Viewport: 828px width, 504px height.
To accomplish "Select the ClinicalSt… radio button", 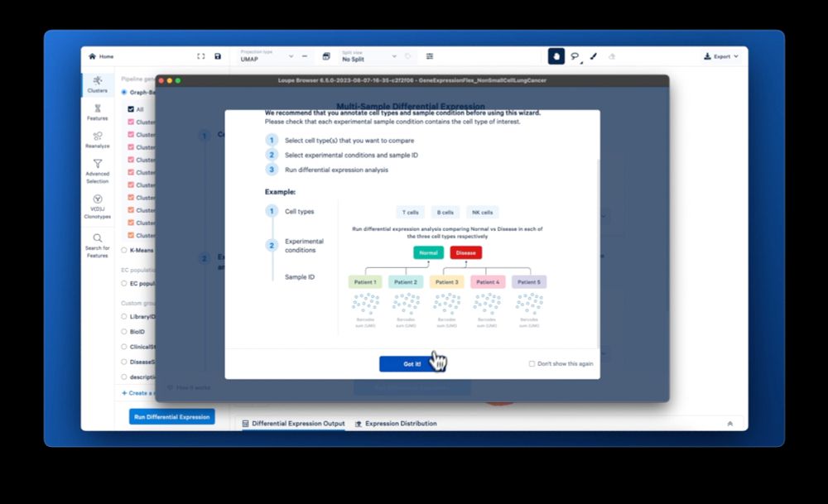I will click(124, 347).
